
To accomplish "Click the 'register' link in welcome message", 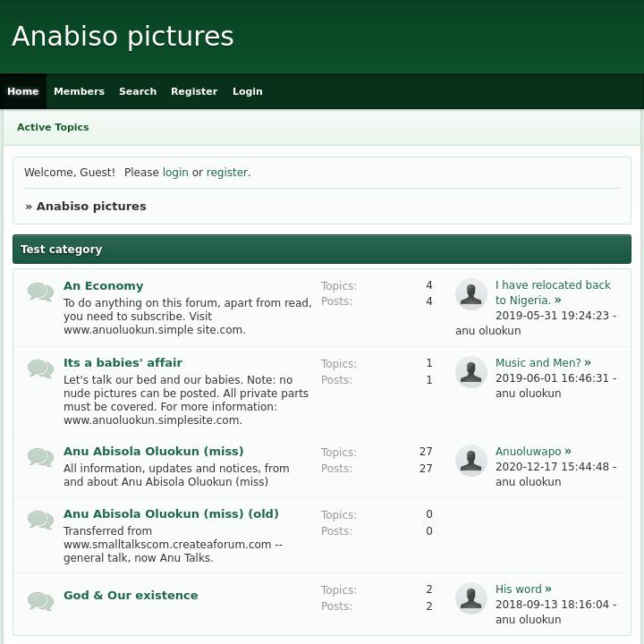I will 227,173.
